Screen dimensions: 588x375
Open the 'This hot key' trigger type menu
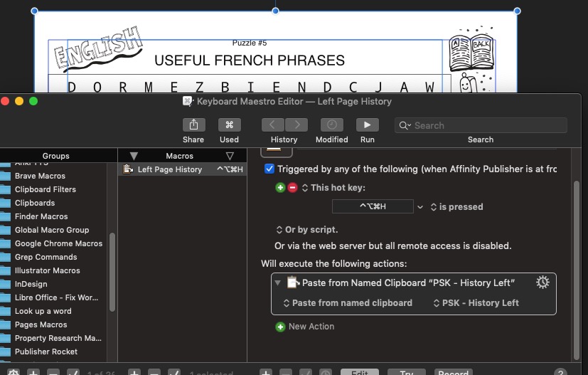(x=333, y=187)
